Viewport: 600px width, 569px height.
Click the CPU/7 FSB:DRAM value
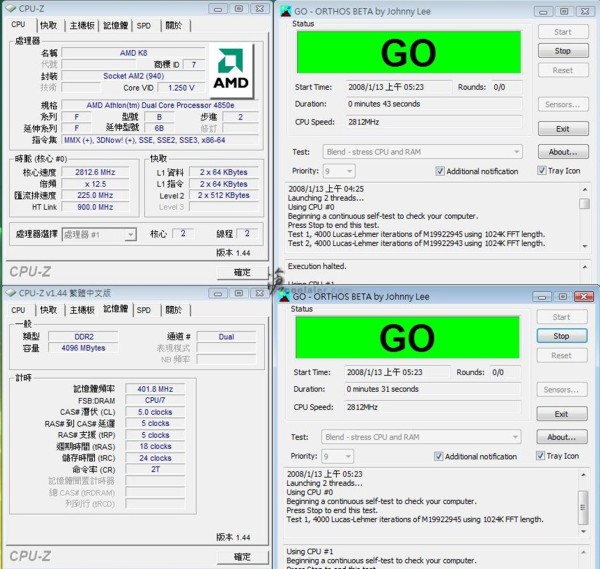[155, 400]
